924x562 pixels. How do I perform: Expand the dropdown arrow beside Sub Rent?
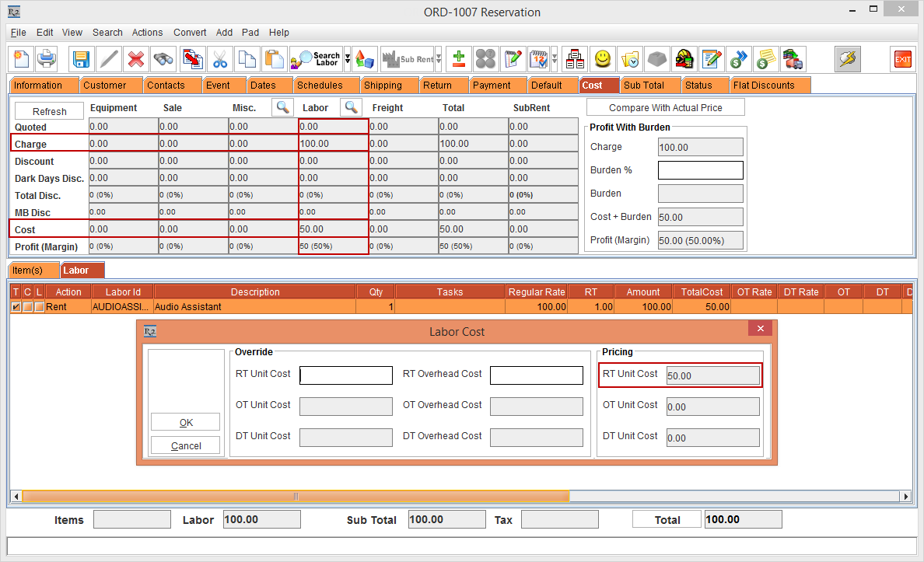(439, 59)
